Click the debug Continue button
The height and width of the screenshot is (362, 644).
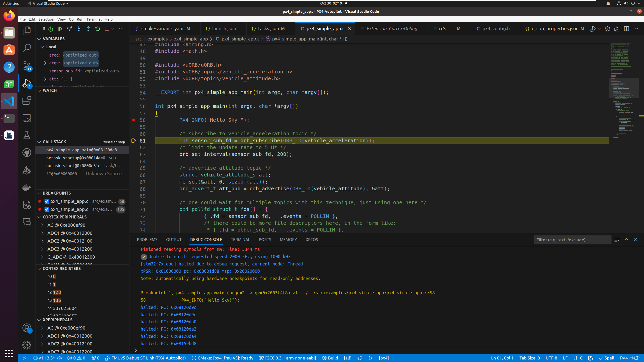coord(60,29)
